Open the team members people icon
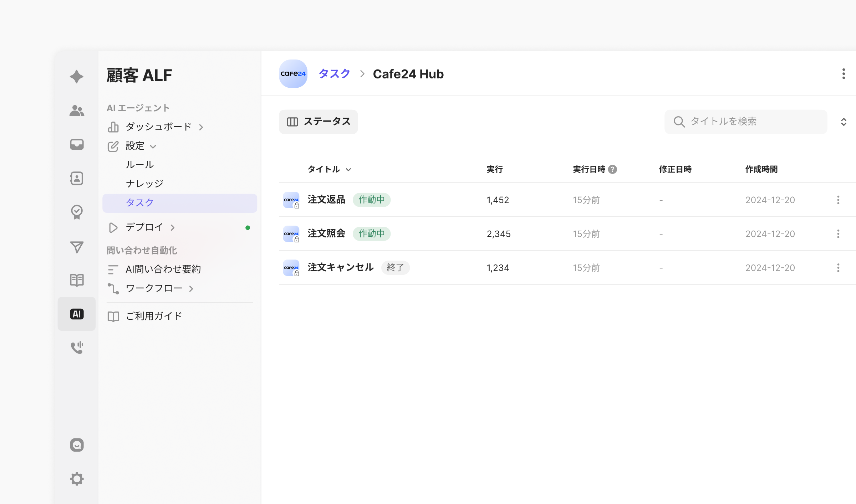Viewport: 856px width, 504px height. pos(77,111)
